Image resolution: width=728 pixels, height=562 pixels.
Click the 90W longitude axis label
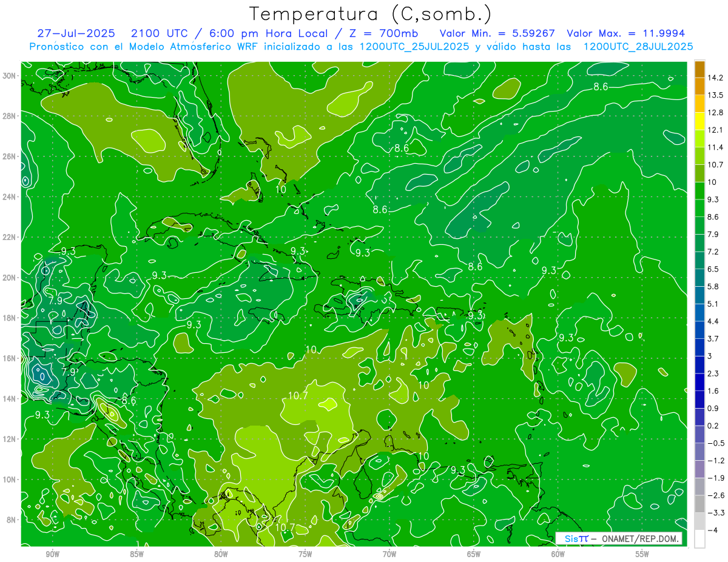point(52,554)
